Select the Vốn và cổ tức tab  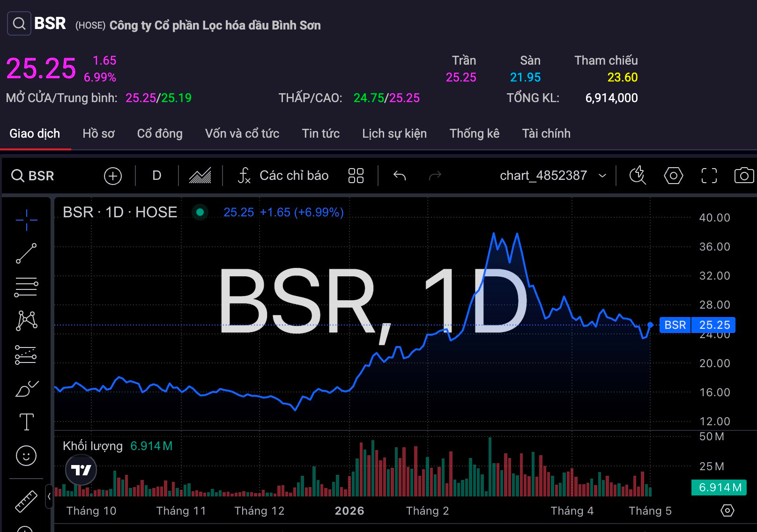242,133
